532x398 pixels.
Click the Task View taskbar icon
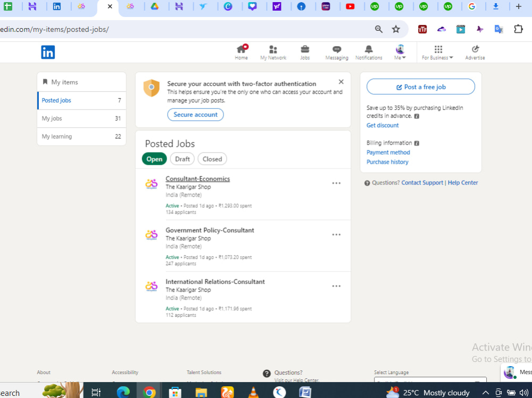coord(96,393)
